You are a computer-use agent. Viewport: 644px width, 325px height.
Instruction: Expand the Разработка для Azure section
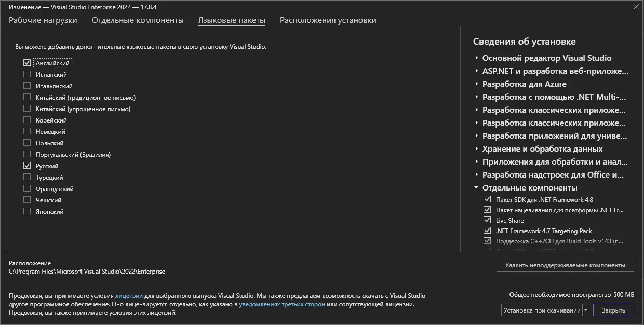(x=476, y=84)
